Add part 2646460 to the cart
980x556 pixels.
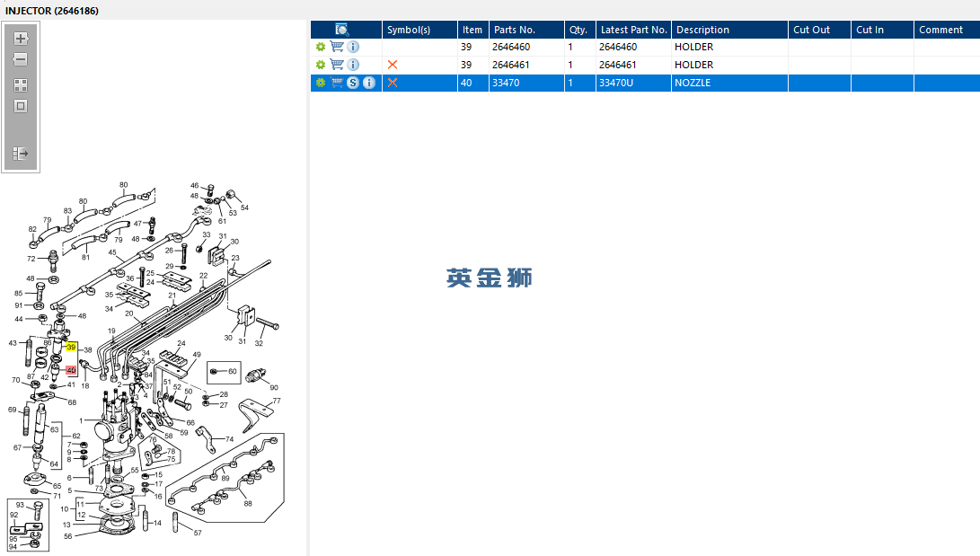(x=337, y=47)
